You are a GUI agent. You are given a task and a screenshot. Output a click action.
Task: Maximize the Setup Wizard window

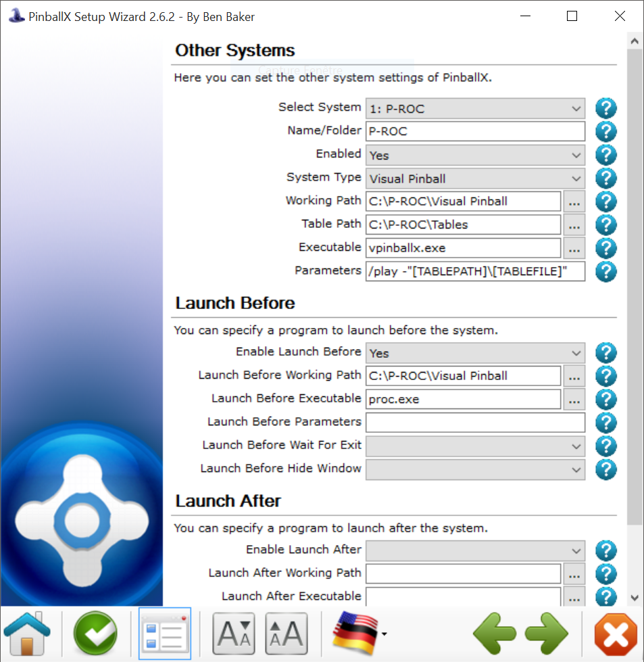[572, 16]
